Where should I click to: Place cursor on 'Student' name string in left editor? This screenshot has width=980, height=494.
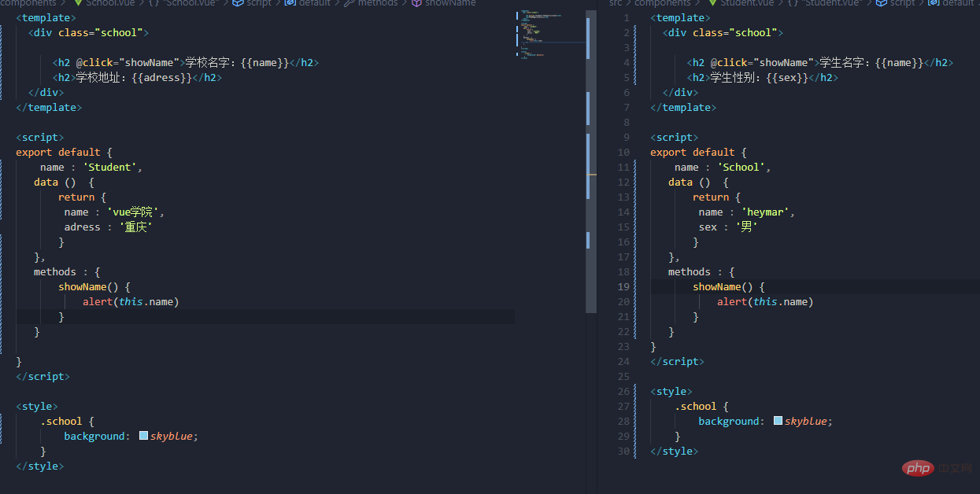coord(112,167)
